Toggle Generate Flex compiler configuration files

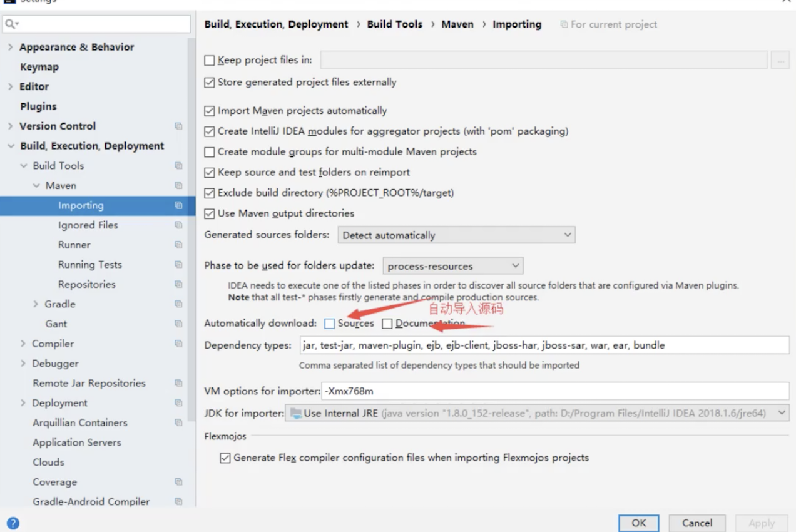pos(225,458)
